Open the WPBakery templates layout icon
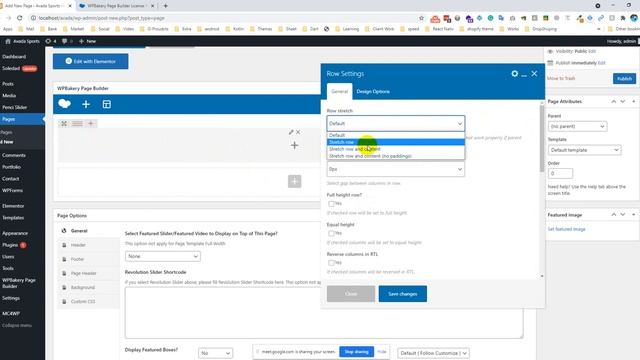Image resolution: width=640 pixels, height=360 pixels. coord(107,104)
